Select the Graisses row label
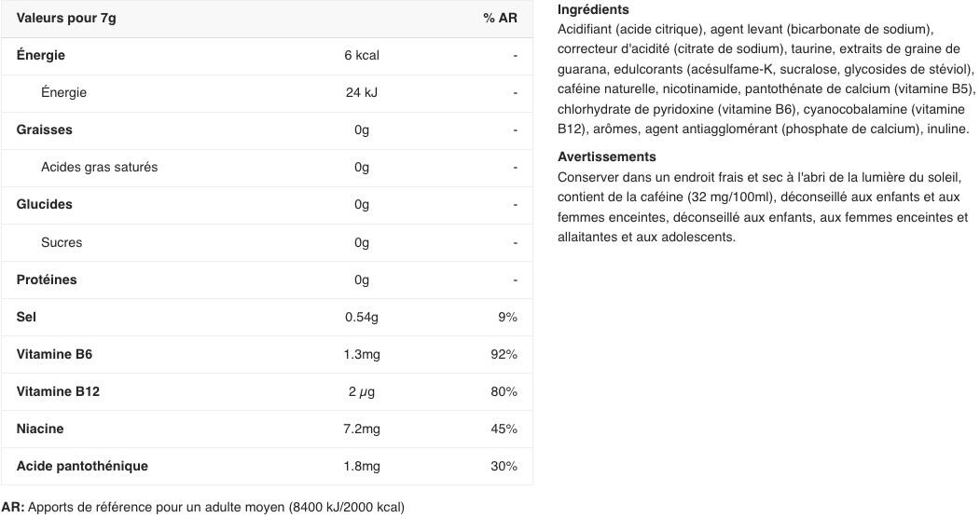Viewport: 980px width, 518px height. pyautogui.click(x=45, y=129)
